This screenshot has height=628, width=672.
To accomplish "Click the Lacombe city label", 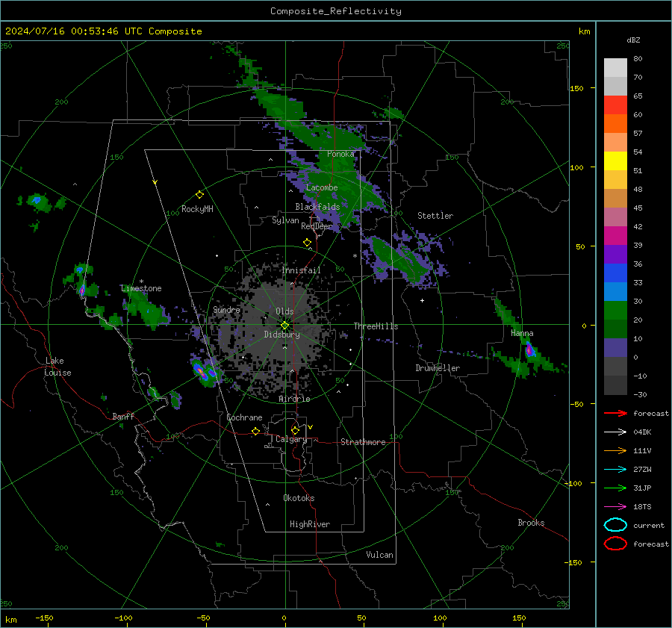I will pyautogui.click(x=322, y=187).
